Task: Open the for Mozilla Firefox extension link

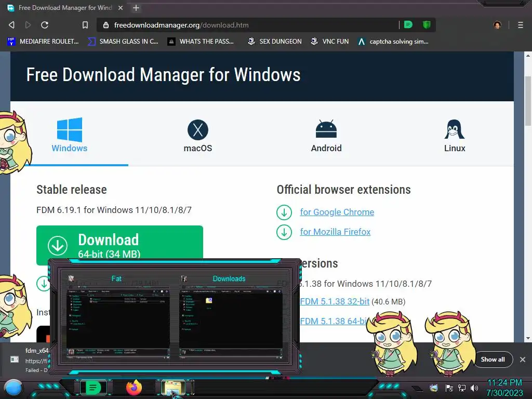Action: (x=335, y=232)
